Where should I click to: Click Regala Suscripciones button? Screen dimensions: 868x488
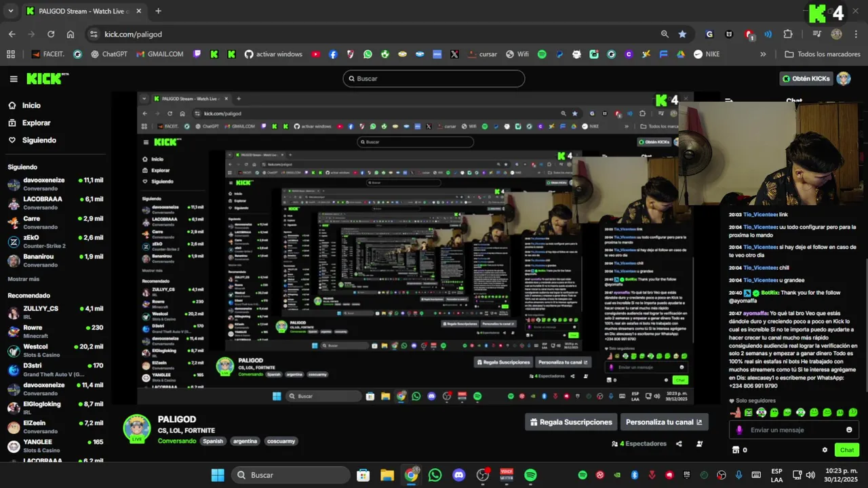(571, 422)
